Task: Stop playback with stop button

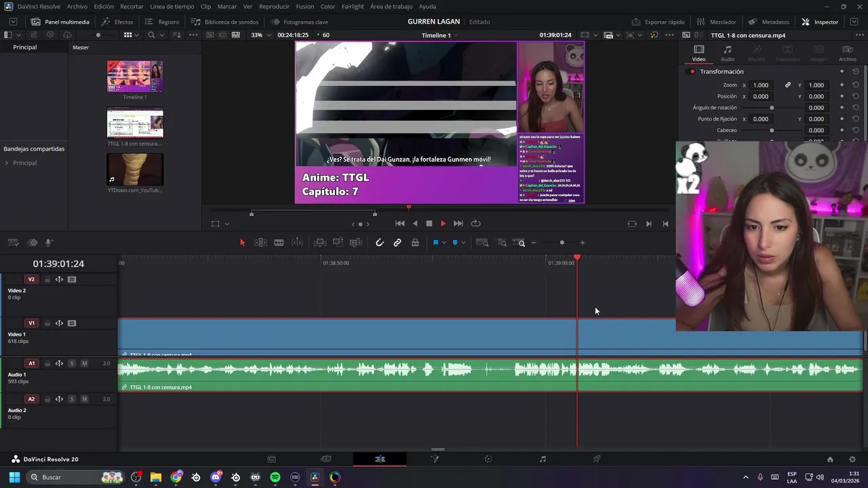Action: [429, 224]
